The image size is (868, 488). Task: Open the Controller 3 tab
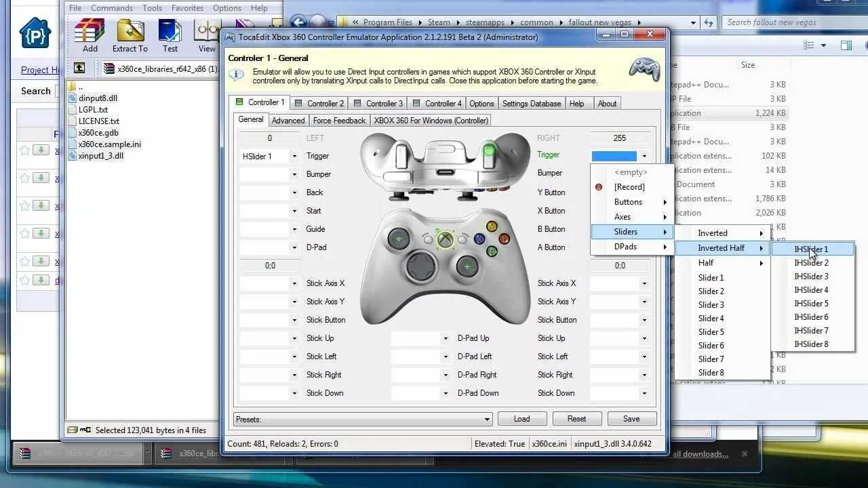pyautogui.click(x=378, y=104)
